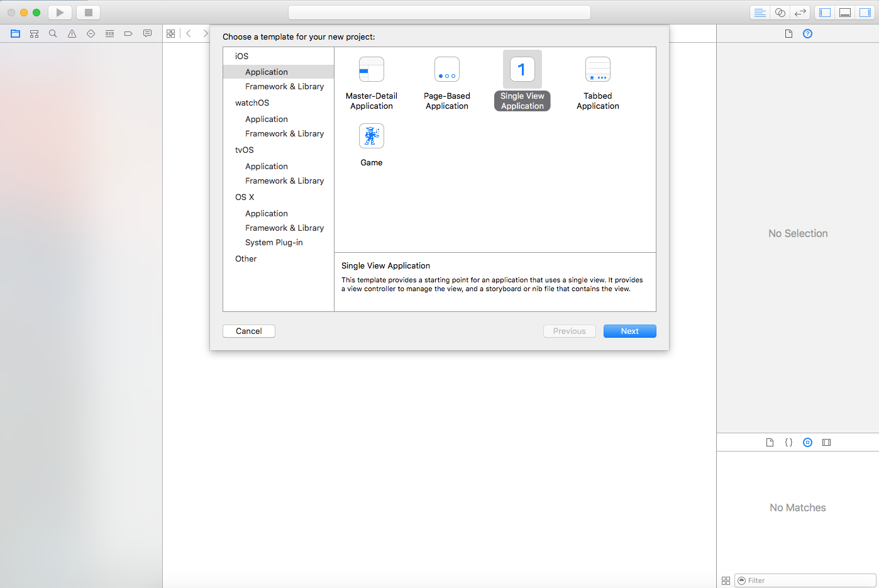The height and width of the screenshot is (588, 879).
Task: Toggle library grid view icon
Action: (x=726, y=580)
